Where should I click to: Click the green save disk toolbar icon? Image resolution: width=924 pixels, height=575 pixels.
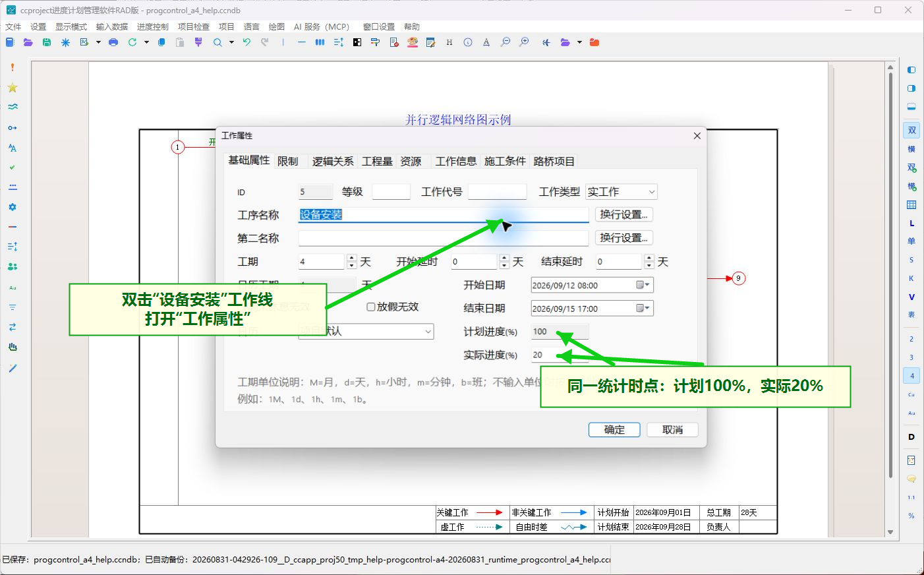click(x=47, y=42)
